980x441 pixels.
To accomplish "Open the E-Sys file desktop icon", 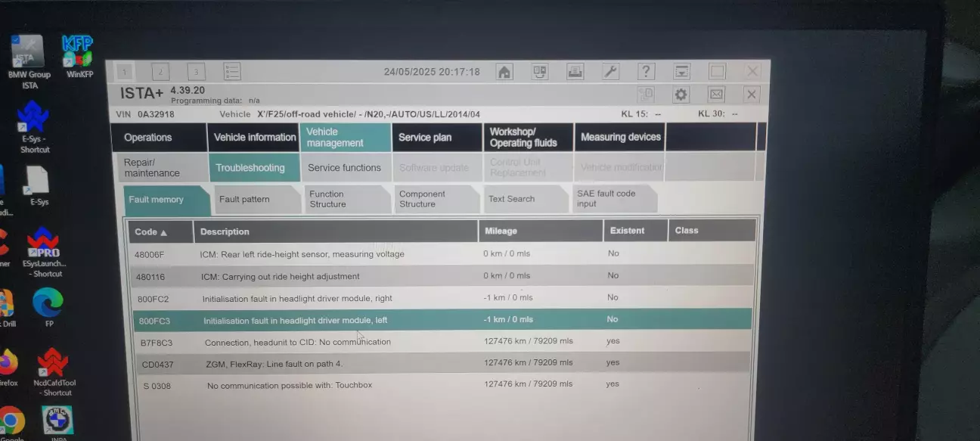I will point(38,185).
